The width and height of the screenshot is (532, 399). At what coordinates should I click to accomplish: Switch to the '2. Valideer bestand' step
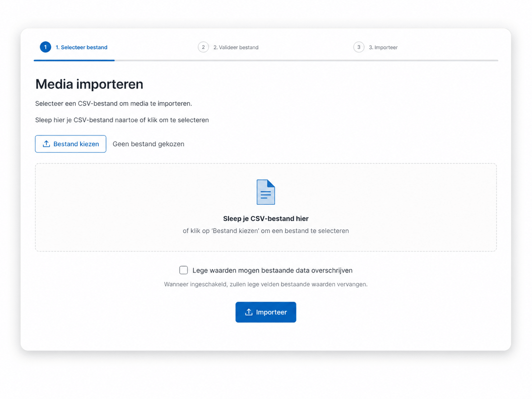(236, 47)
